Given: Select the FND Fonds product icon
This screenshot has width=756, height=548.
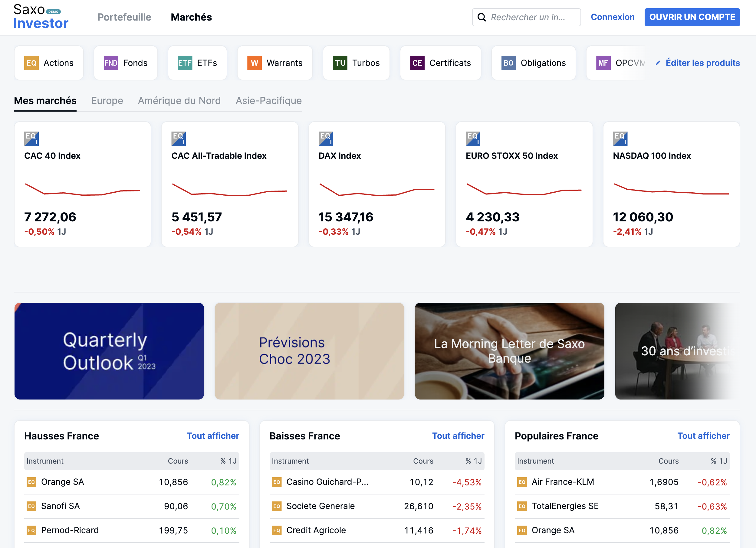Looking at the screenshot, I should pyautogui.click(x=111, y=63).
